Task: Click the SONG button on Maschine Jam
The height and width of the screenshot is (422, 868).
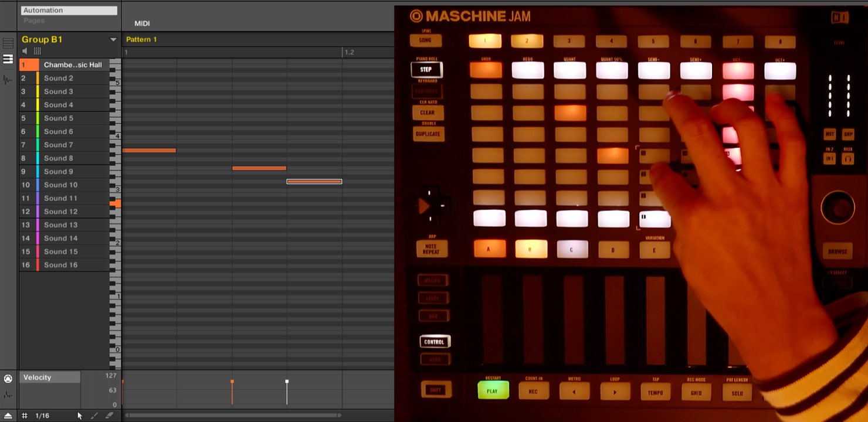Action: coord(426,40)
